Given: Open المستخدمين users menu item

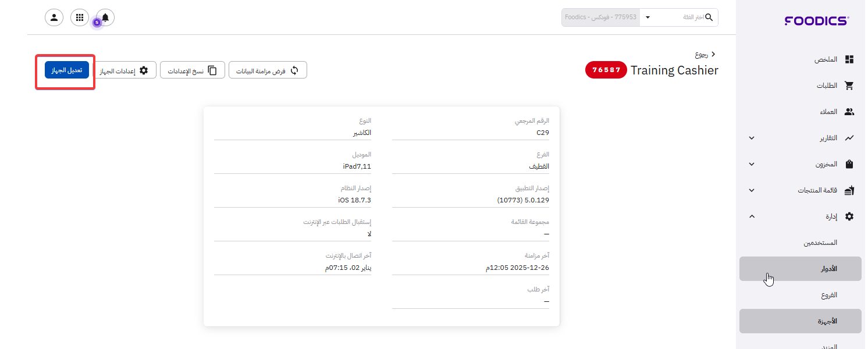Looking at the screenshot, I should pos(820,243).
